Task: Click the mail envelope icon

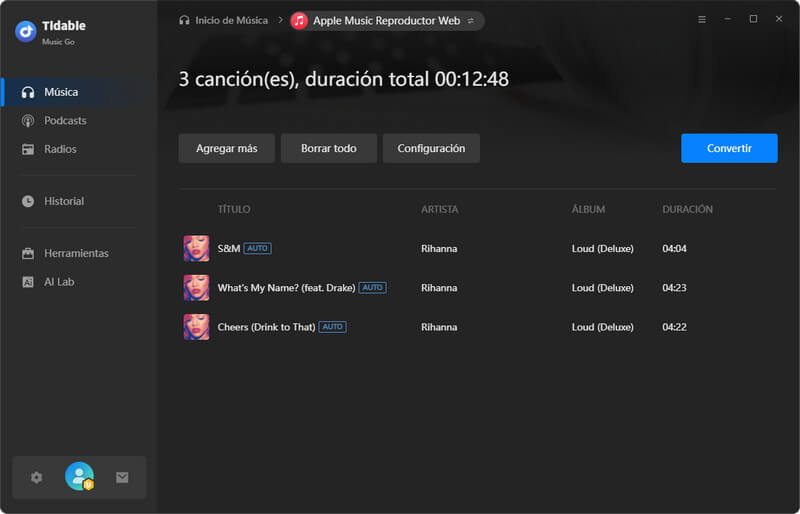Action: coord(122,477)
